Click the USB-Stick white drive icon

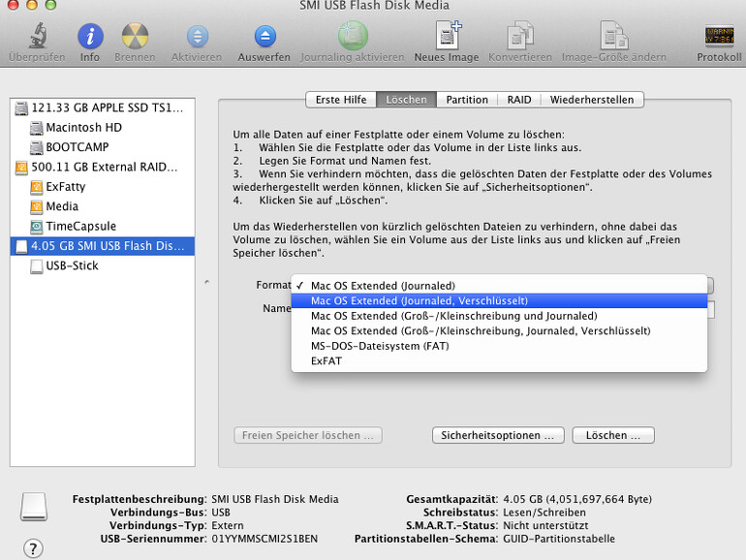coord(36,266)
